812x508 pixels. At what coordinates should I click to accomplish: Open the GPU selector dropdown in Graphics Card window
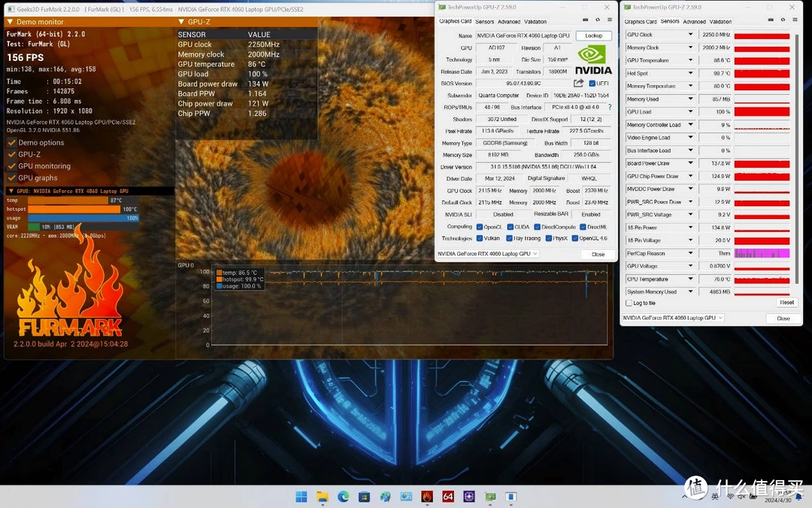point(487,254)
